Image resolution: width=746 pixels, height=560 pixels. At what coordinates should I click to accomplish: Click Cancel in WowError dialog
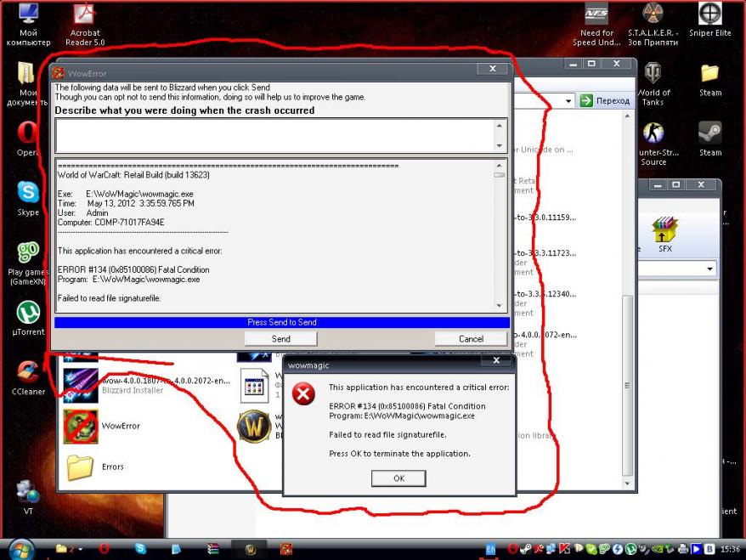(x=471, y=339)
